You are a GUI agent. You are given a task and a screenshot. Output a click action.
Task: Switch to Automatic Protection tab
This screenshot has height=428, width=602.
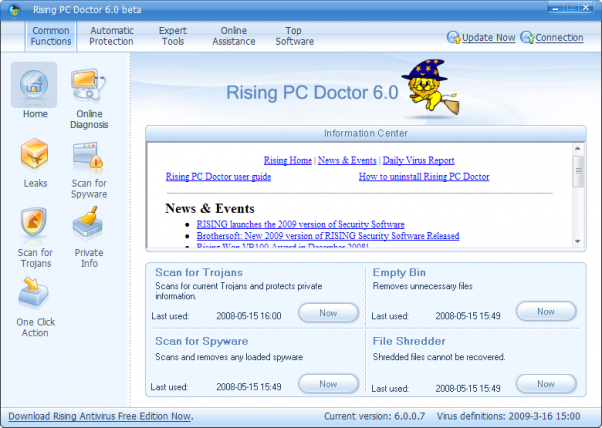click(111, 36)
